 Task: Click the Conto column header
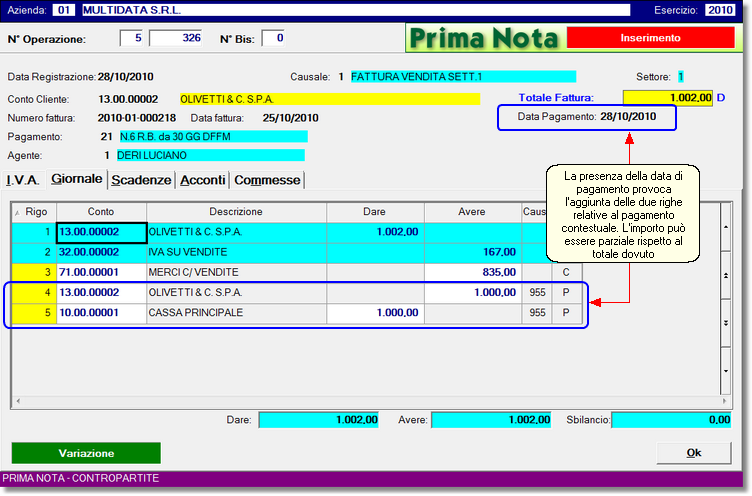point(101,212)
